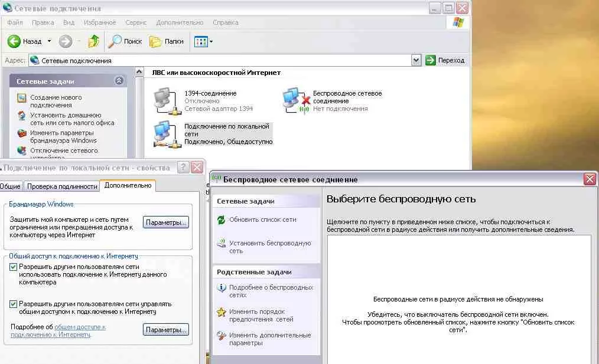
Task: Click Изменить параметры брандмауэра icon
Action: pos(22,133)
